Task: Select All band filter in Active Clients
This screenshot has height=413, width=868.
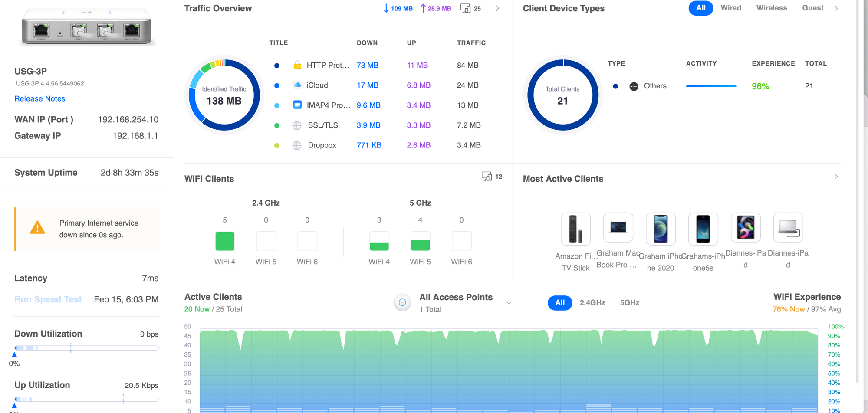Action: [560, 303]
